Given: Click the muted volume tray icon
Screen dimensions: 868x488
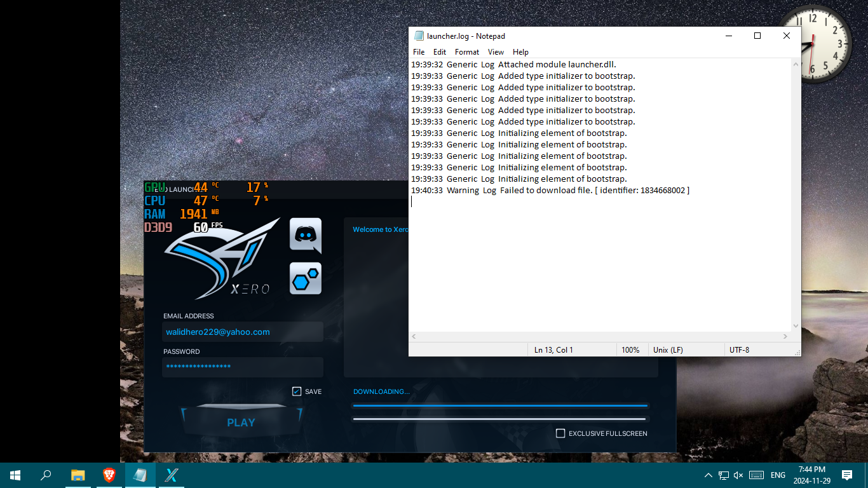Looking at the screenshot, I should (x=738, y=475).
